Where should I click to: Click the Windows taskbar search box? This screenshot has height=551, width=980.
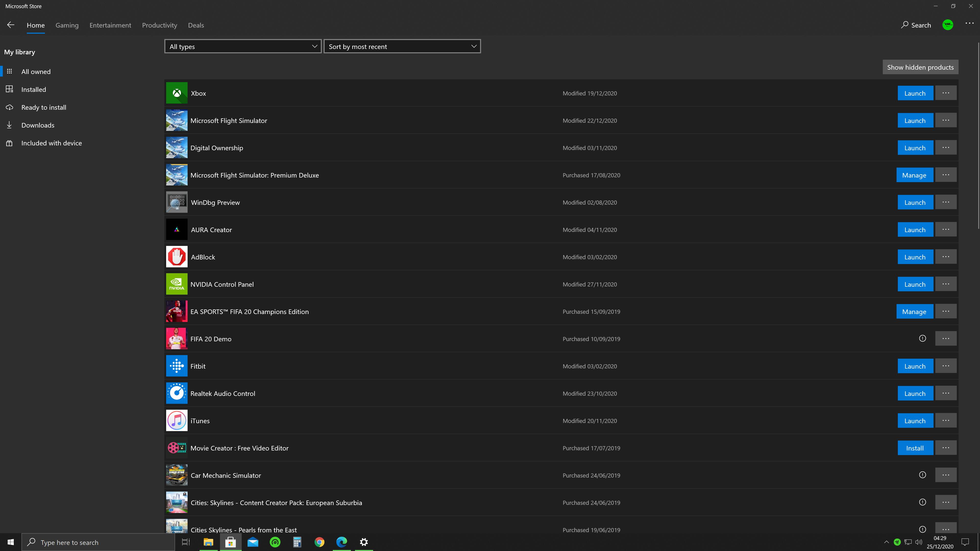98,542
